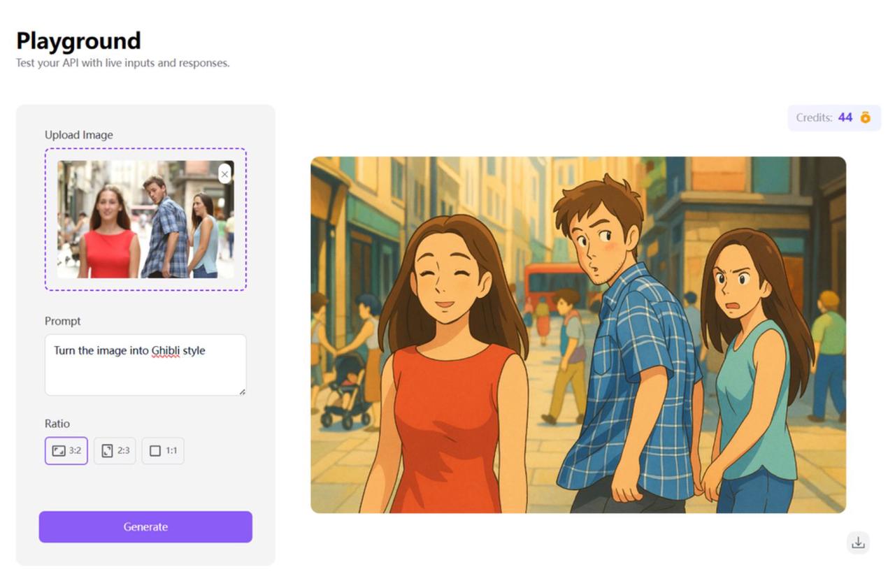Grab the prompt box resize handle
895x588 pixels.
click(242, 392)
